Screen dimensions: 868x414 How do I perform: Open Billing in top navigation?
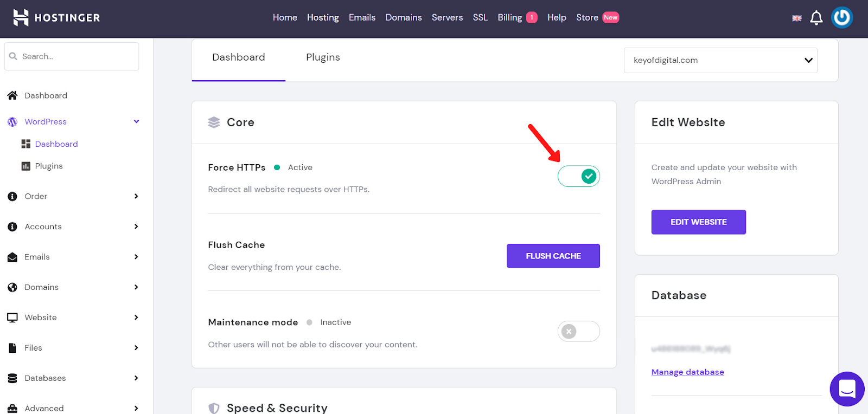coord(510,17)
